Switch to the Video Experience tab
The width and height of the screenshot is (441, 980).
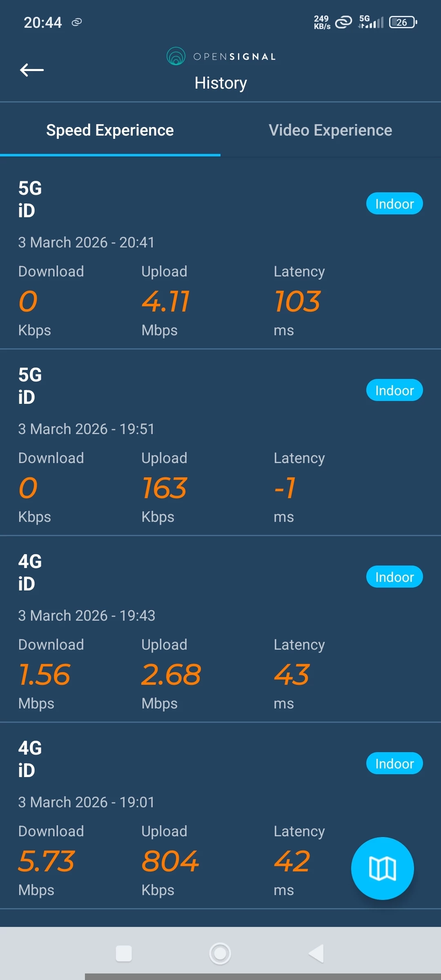tap(330, 130)
